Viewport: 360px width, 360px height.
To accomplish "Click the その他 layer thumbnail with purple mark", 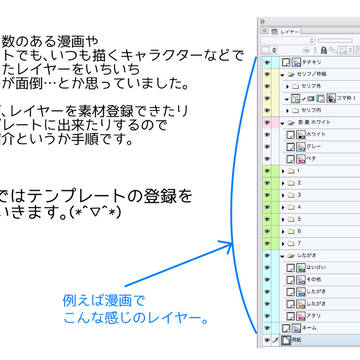I will (301, 279).
